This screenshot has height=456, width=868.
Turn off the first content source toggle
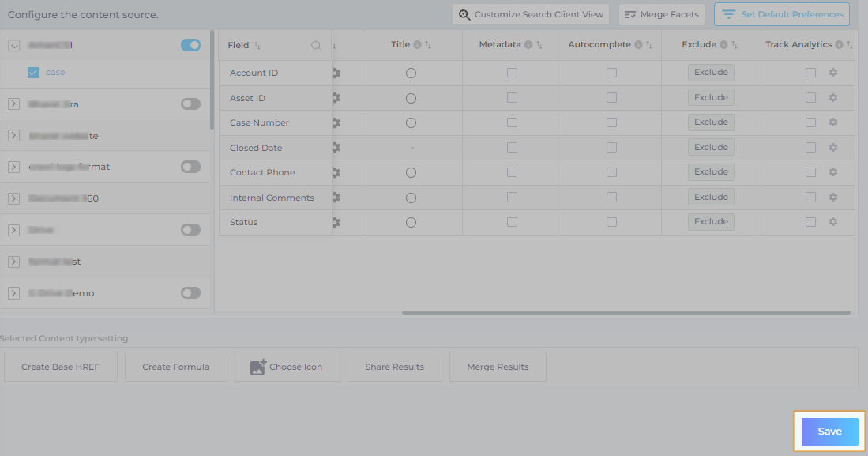pos(190,46)
